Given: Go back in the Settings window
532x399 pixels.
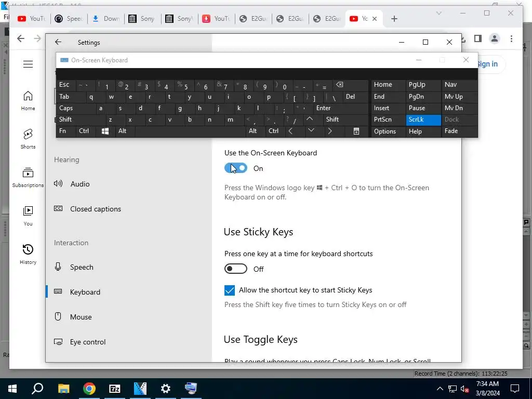Looking at the screenshot, I should [58, 42].
